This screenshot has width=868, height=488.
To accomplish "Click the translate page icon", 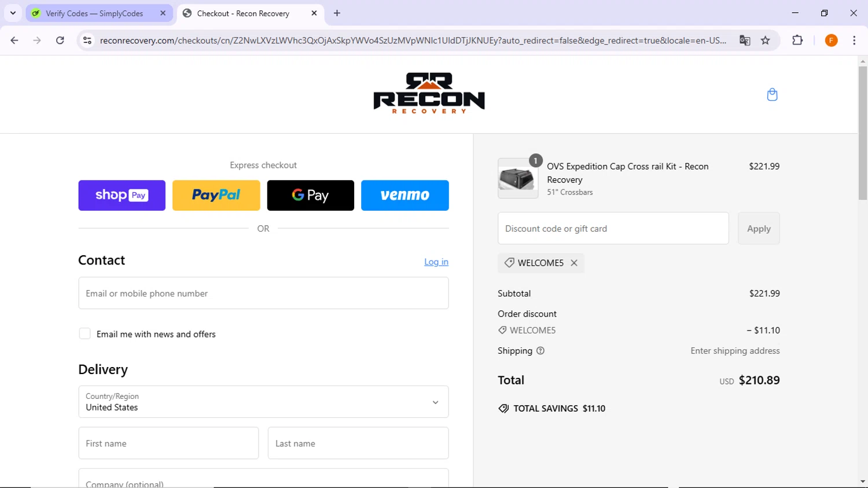I will click(745, 41).
